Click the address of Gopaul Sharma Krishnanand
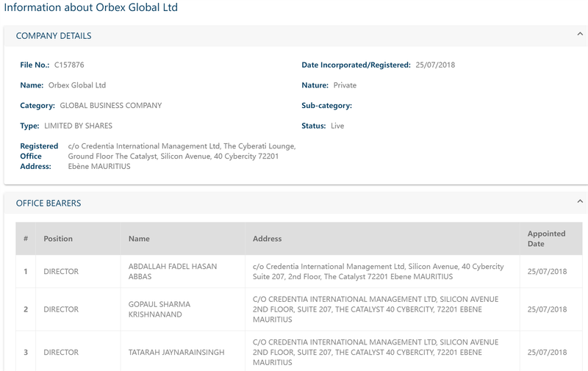The height and width of the screenshot is (371, 588). [376, 309]
